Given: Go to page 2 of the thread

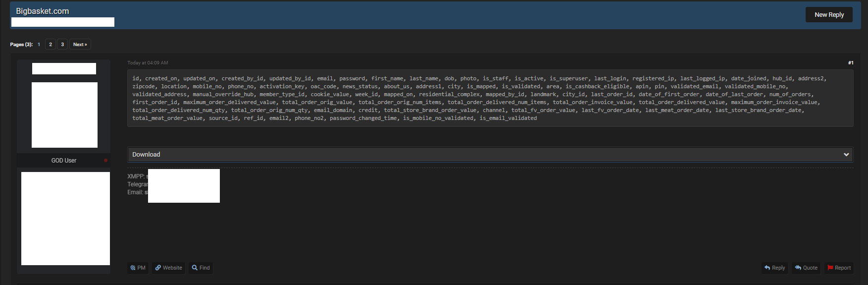Looking at the screenshot, I should pyautogui.click(x=51, y=45).
